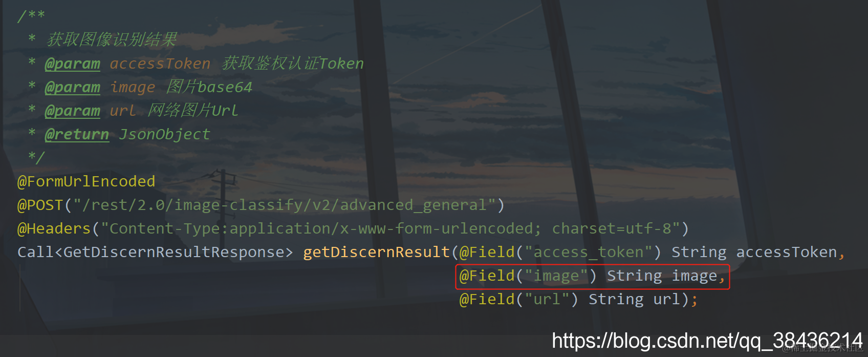Click the "image" field string
The width and height of the screenshot is (868, 357).
coord(556,276)
